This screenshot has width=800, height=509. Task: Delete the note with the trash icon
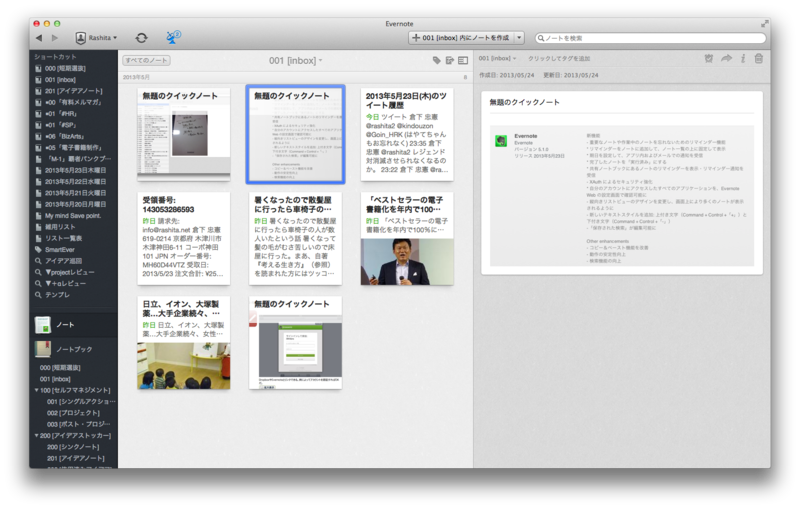(759, 59)
